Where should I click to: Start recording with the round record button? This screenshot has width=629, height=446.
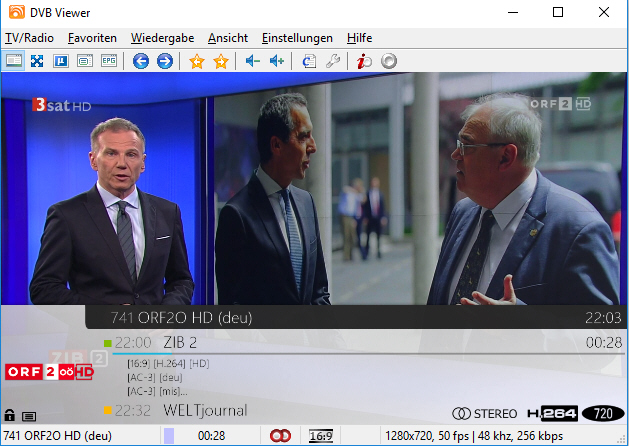click(389, 61)
